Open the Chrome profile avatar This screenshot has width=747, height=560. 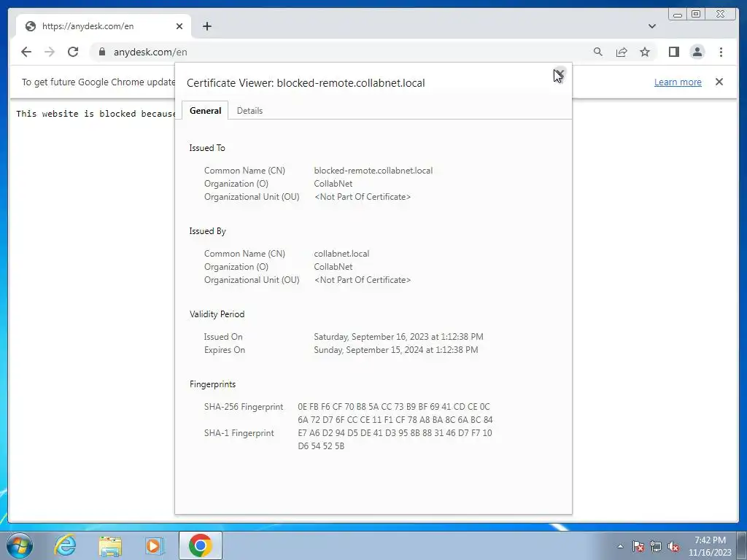[697, 52]
